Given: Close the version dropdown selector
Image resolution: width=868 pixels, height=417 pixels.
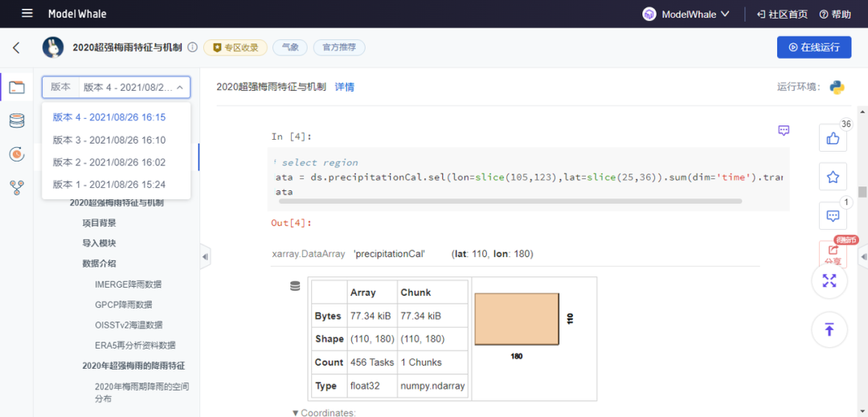Looking at the screenshot, I should pos(117,88).
